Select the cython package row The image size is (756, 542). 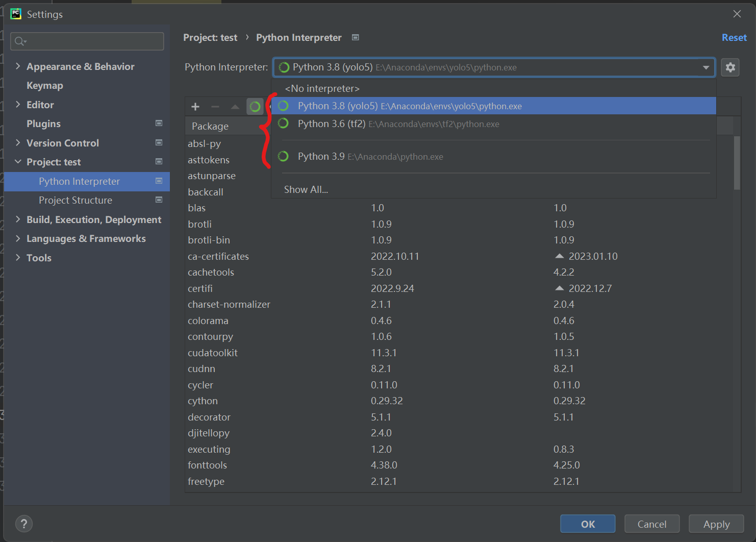459,401
